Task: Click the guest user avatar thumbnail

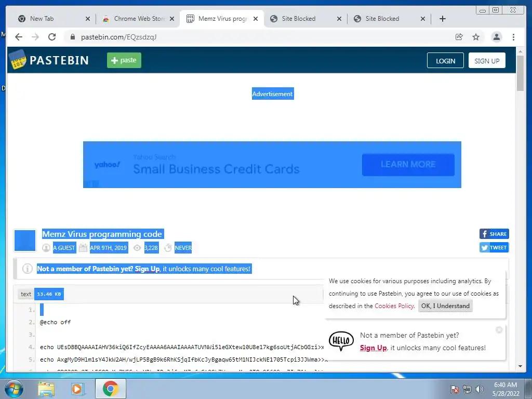Action: click(x=25, y=241)
